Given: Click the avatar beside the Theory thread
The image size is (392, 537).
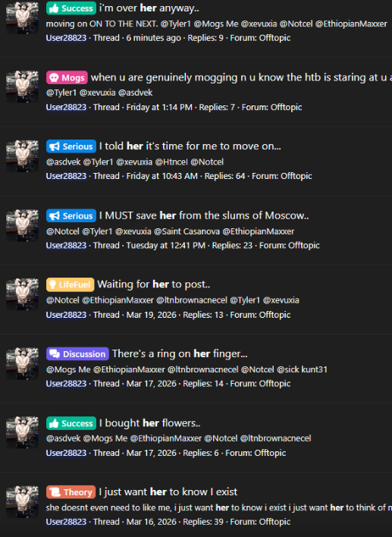Looking at the screenshot, I should click(22, 501).
